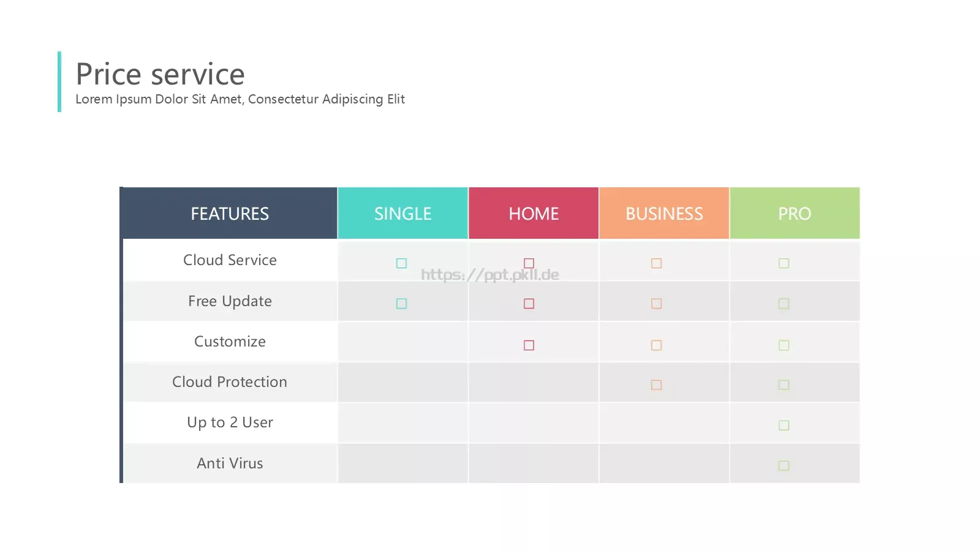Select Cloud Protection checkbox under BUSINESS
Screen dimensions: 980x551
click(x=657, y=385)
